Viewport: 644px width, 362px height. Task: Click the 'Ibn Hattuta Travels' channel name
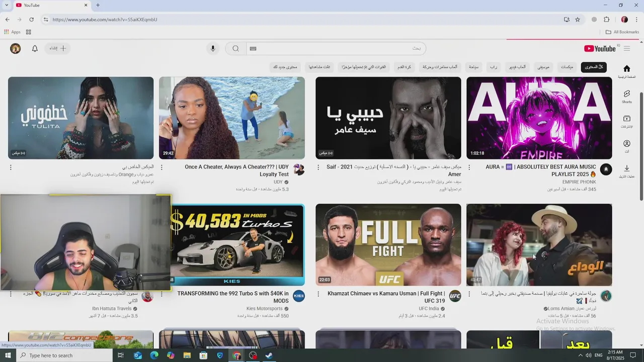pyautogui.click(x=112, y=309)
